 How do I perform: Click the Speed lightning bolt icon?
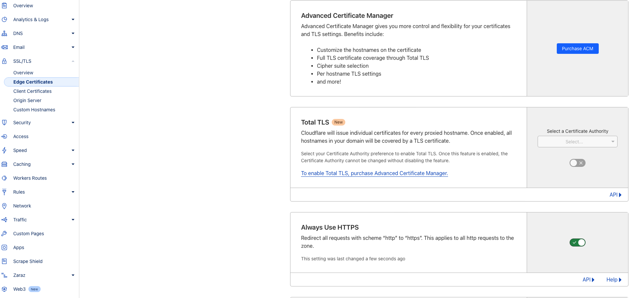(x=5, y=150)
